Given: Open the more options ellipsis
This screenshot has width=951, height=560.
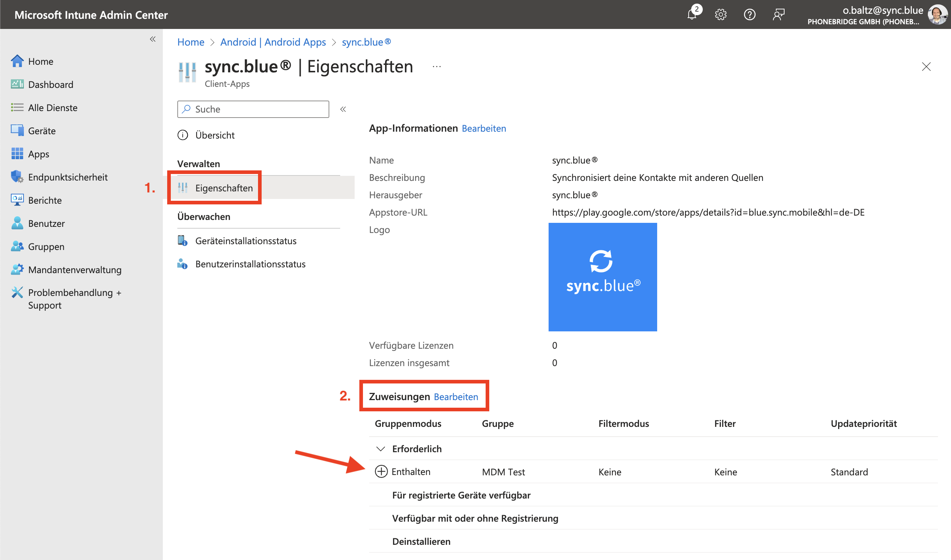Looking at the screenshot, I should [437, 67].
